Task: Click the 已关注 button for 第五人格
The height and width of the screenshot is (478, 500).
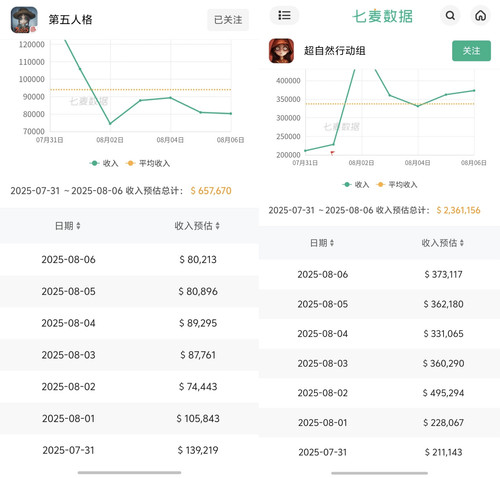Action: coord(228,20)
